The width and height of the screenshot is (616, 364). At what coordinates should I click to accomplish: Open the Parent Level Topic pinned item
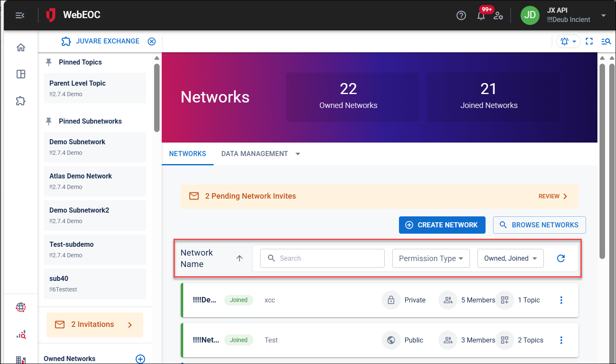pyautogui.click(x=95, y=88)
